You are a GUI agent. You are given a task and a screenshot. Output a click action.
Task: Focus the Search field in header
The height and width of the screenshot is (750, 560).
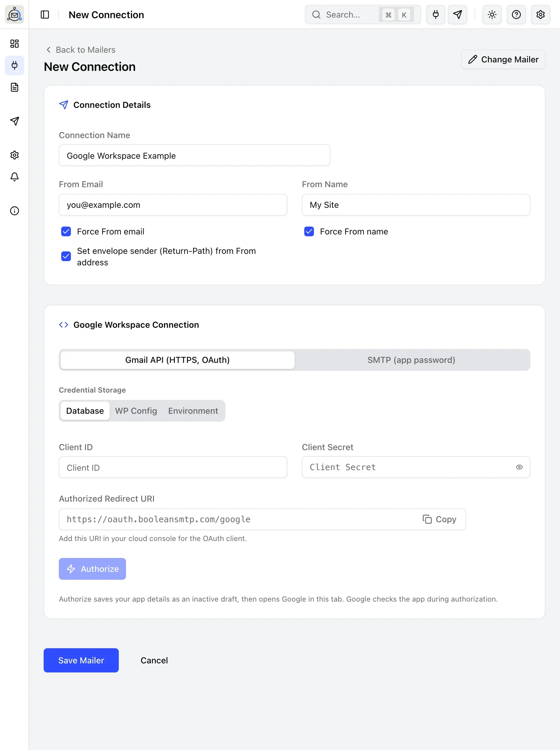[362, 15]
